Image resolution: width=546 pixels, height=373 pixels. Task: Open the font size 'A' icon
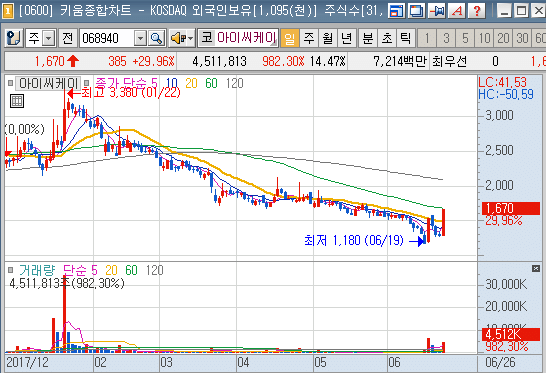(x=457, y=11)
